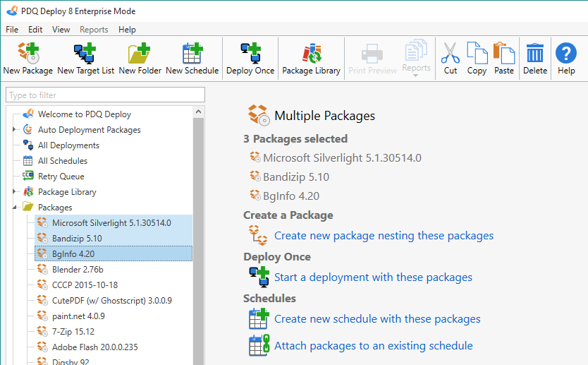
Task: Open the View menu
Action: point(61,29)
